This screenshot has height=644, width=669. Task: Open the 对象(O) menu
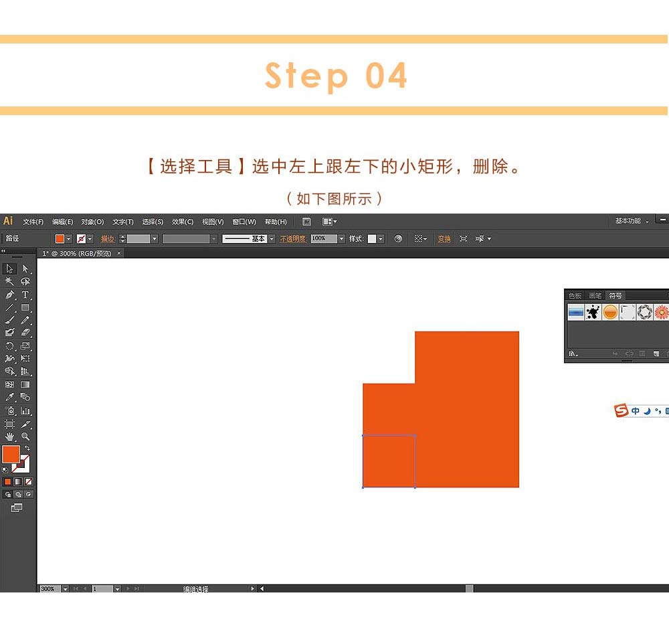[92, 222]
